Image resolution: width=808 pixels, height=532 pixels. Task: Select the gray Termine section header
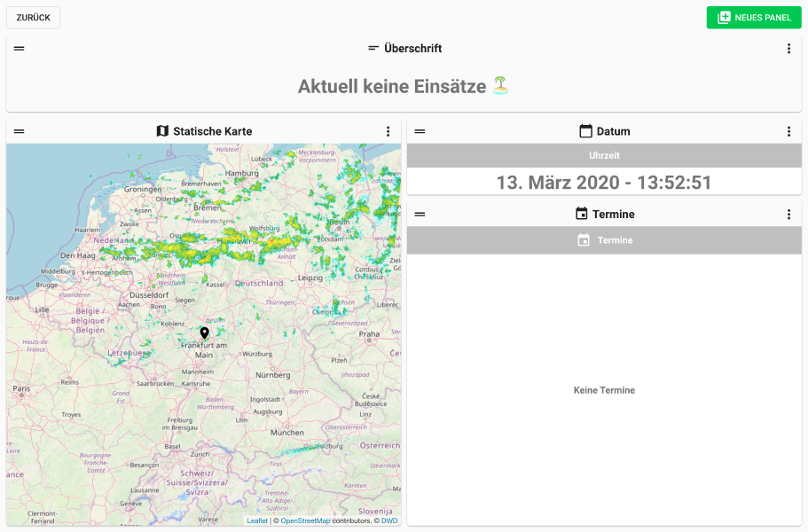click(605, 239)
